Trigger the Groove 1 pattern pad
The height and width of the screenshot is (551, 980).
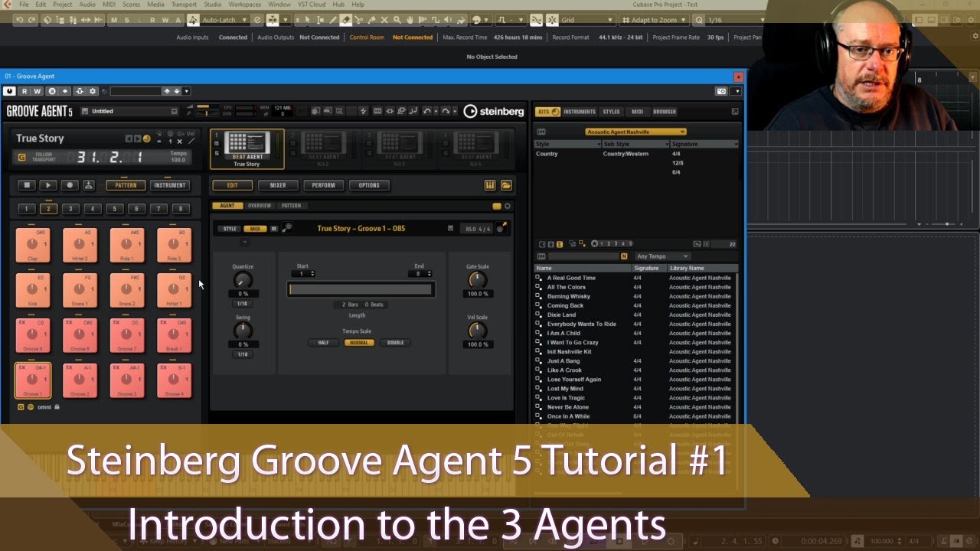(33, 380)
